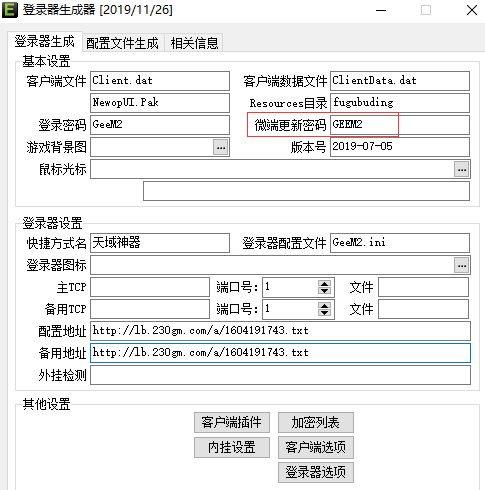
Task: Focus 备用地址 URL field
Action: [280, 353]
